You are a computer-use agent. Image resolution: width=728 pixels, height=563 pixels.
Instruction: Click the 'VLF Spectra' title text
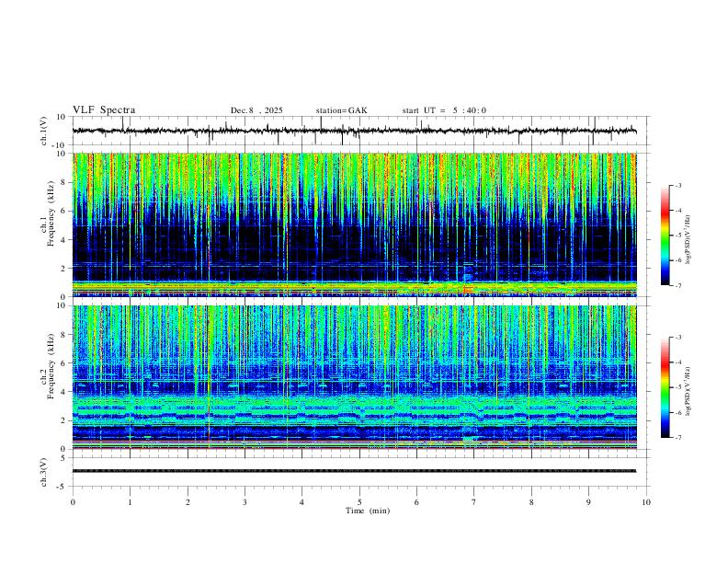click(x=104, y=110)
